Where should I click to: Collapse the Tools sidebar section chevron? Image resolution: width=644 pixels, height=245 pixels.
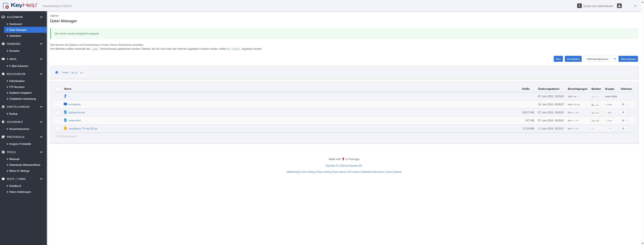pyautogui.click(x=41, y=152)
